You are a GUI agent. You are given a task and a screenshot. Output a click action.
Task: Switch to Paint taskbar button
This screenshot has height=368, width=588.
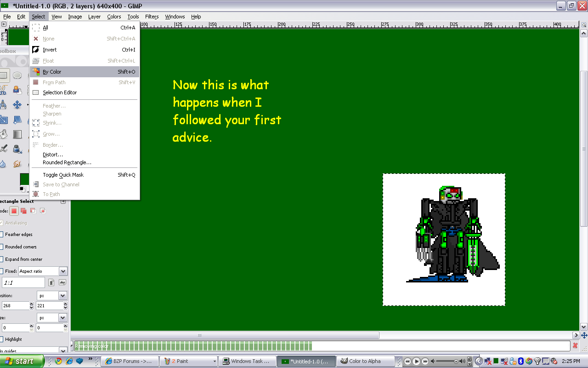coord(188,361)
